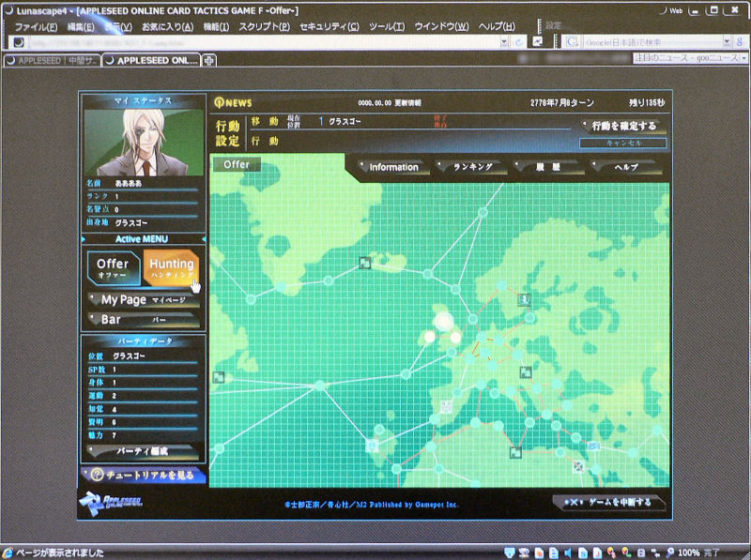Click the 2778年7月8ターン turn text
Viewport: 751px width, 560px height.
point(561,103)
